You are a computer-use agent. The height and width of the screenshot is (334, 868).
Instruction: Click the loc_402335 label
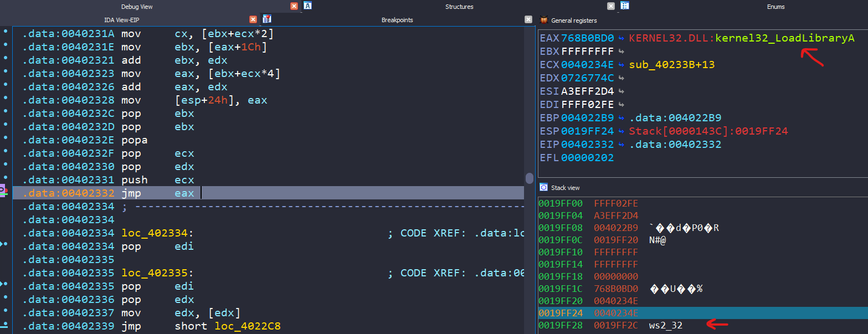click(158, 273)
